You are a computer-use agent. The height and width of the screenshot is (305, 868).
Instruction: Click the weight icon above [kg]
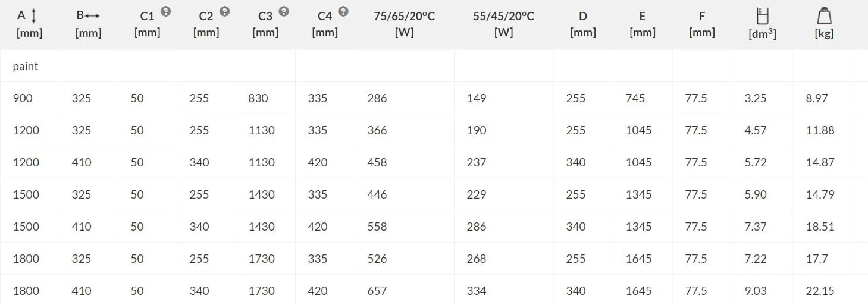coord(824,15)
